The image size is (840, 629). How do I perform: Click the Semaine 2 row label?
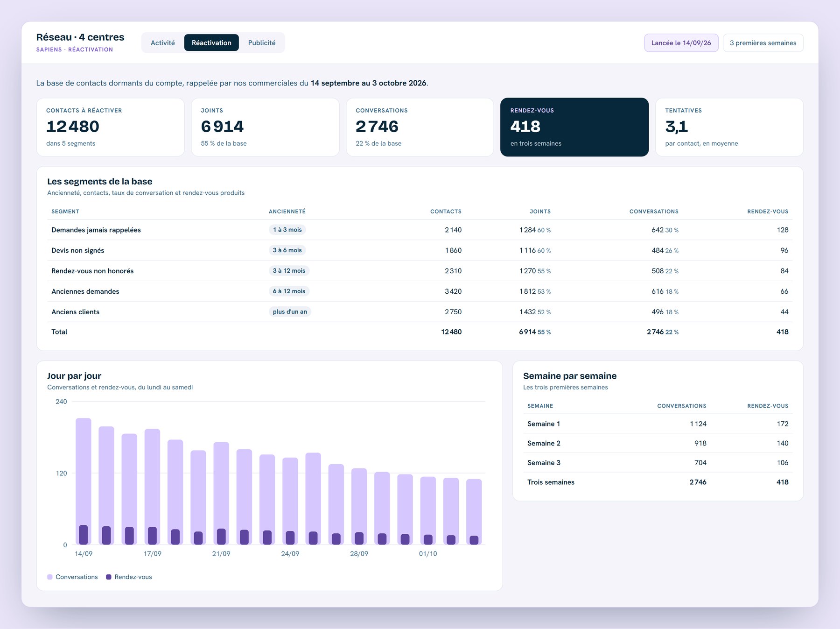tap(544, 444)
